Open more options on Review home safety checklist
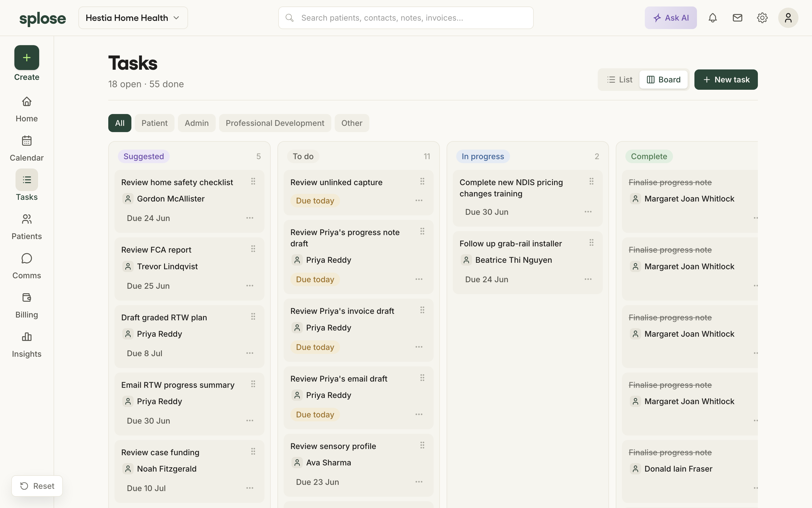The height and width of the screenshot is (508, 812). [x=250, y=218]
